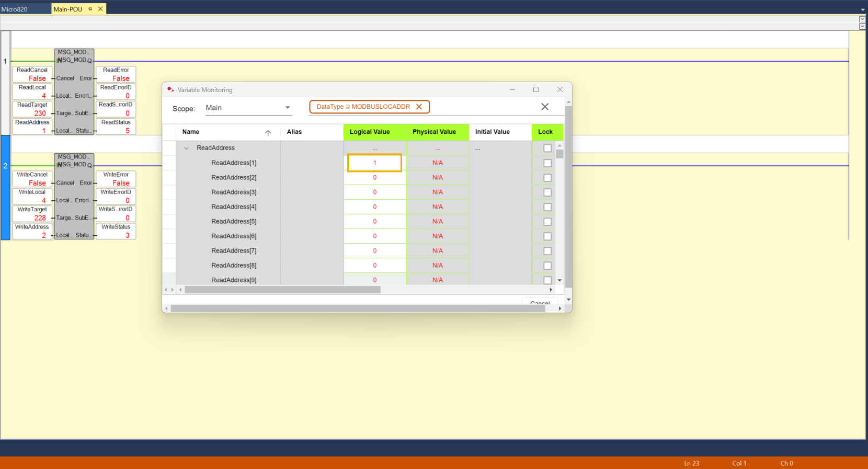Image resolution: width=868 pixels, height=469 pixels.
Task: Click the horizontal scrollbar in variable grid
Action: [282, 290]
